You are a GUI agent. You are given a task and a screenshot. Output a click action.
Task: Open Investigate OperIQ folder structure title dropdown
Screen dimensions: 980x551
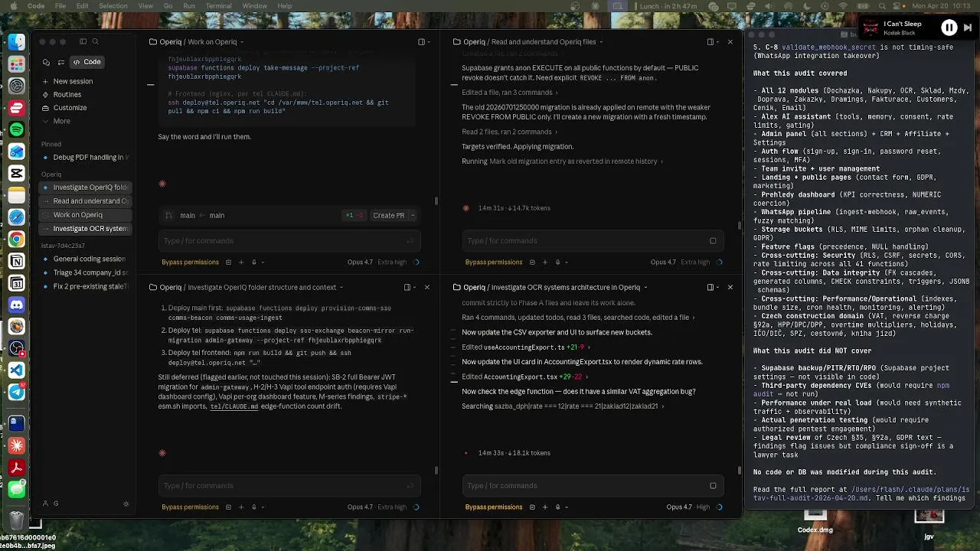pos(341,287)
